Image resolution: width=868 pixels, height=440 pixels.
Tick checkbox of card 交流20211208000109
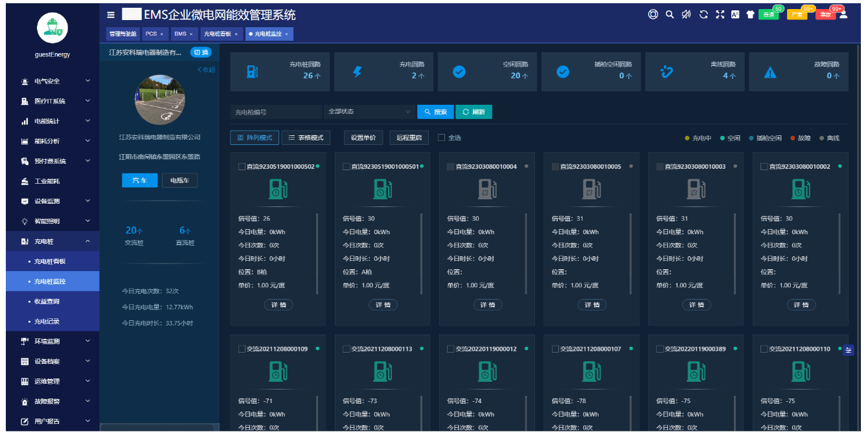tap(242, 349)
